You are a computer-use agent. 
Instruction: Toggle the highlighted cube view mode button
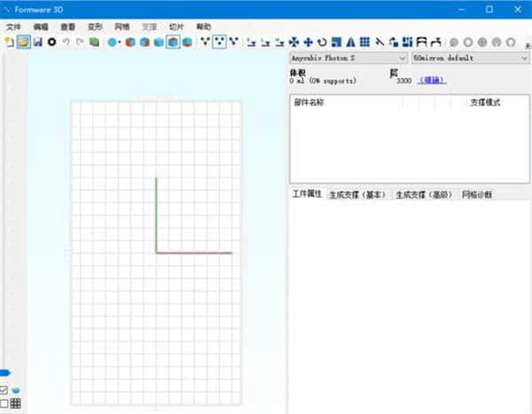point(174,42)
